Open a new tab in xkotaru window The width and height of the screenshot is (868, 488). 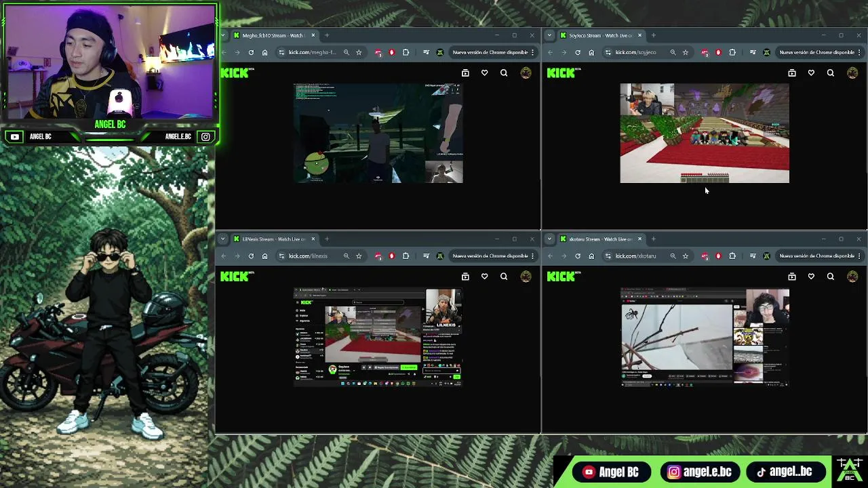654,239
